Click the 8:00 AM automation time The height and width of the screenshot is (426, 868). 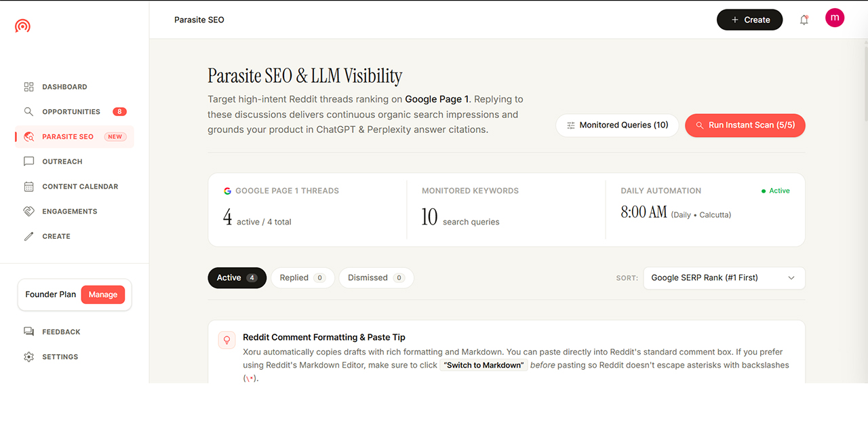(x=644, y=212)
